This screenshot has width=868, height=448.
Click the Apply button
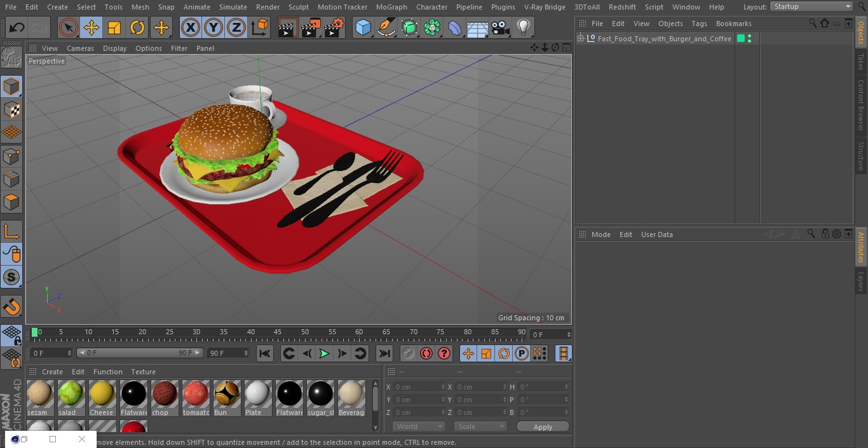tap(543, 427)
